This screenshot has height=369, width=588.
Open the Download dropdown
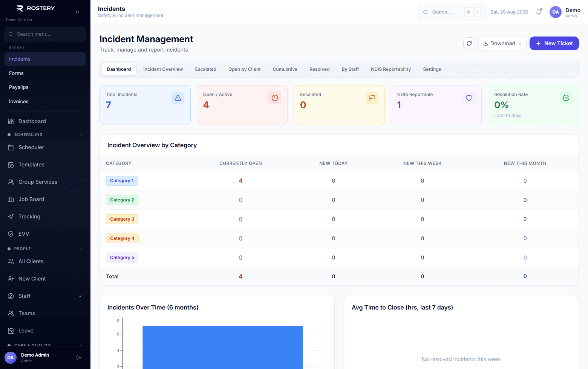(502, 43)
